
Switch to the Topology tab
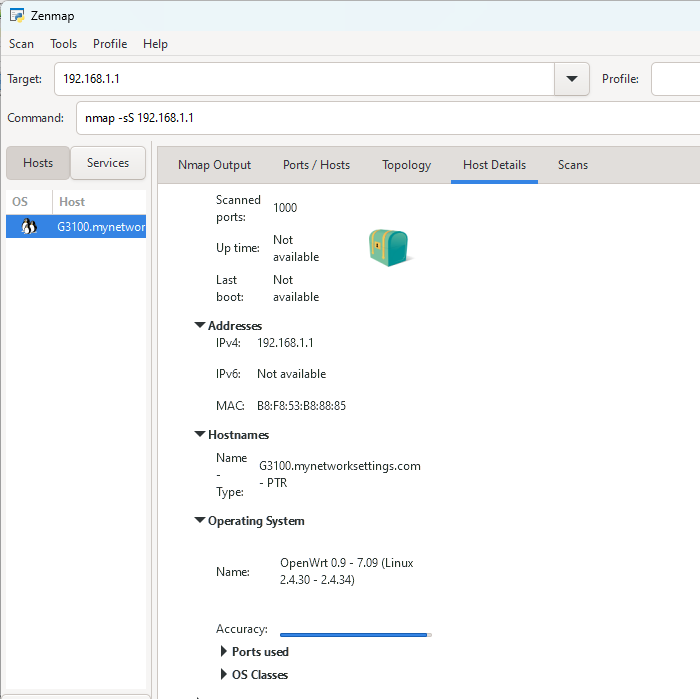(x=406, y=165)
